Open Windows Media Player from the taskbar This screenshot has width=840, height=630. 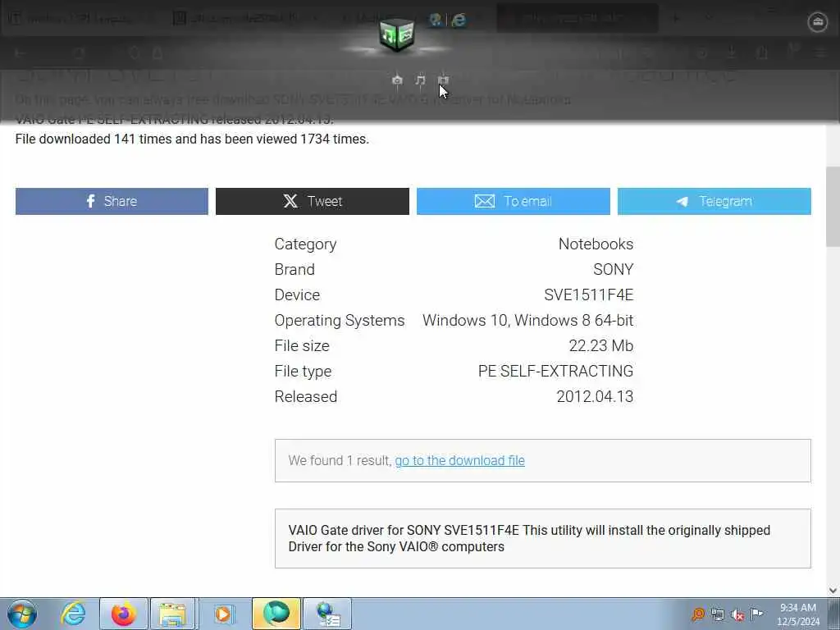point(223,614)
